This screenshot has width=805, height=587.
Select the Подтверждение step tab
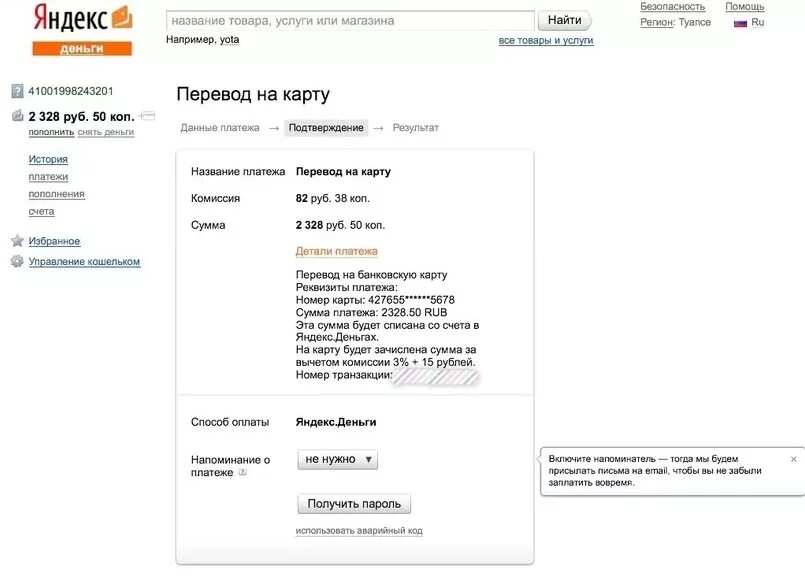(x=326, y=127)
